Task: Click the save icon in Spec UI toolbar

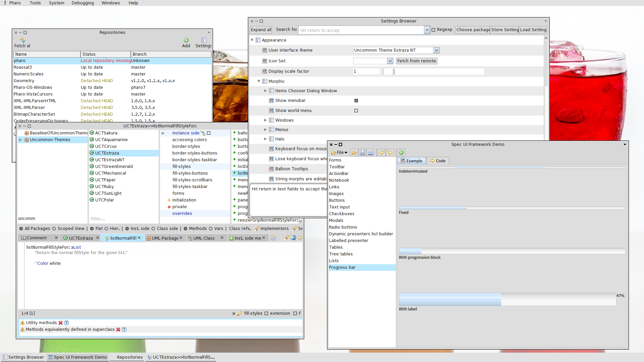Action: (x=363, y=153)
